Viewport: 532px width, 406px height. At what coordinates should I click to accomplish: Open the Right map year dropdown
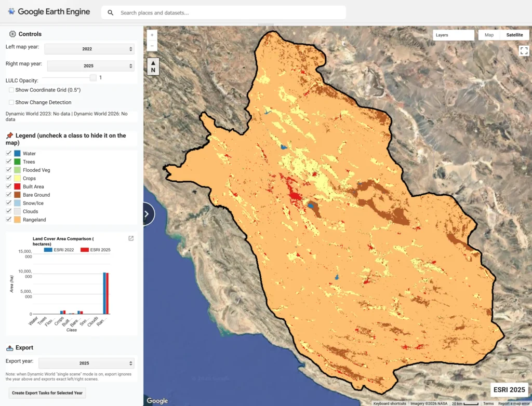coord(90,66)
